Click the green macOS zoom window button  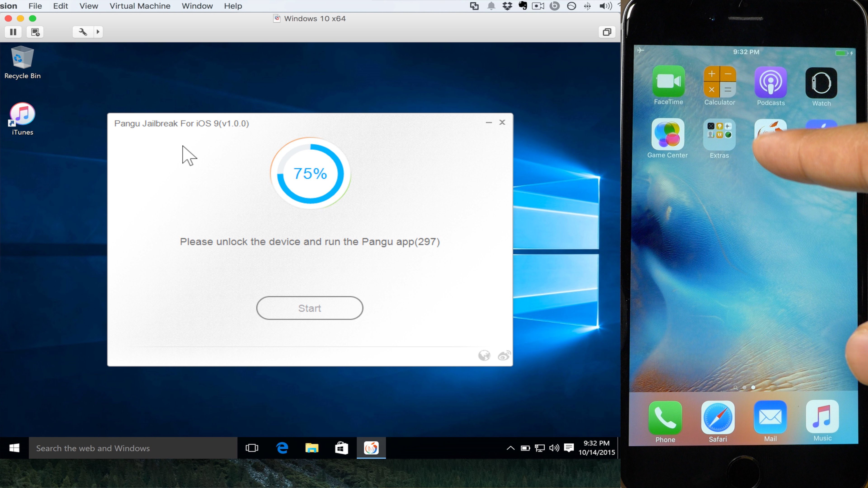[x=33, y=19]
